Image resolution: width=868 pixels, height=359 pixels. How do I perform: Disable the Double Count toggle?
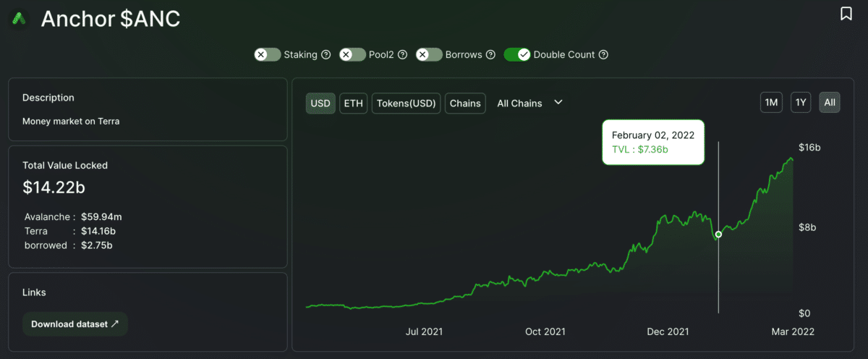pyautogui.click(x=517, y=54)
